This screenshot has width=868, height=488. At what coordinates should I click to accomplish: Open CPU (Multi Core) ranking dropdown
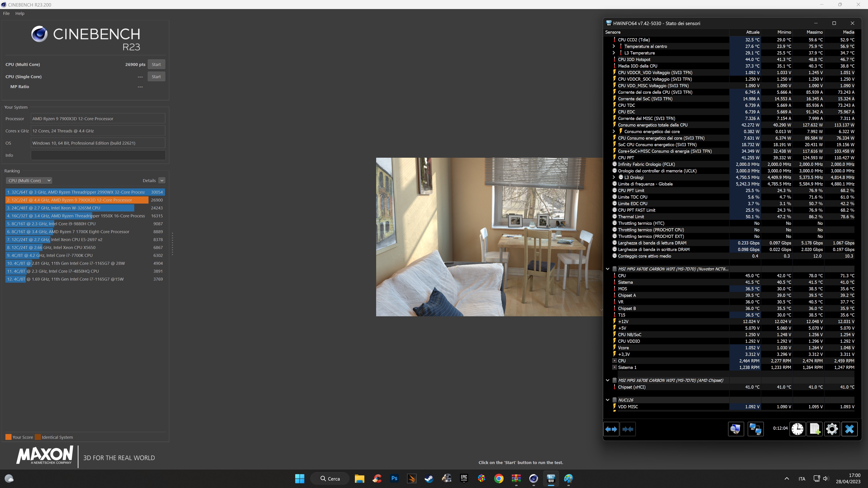tap(29, 181)
